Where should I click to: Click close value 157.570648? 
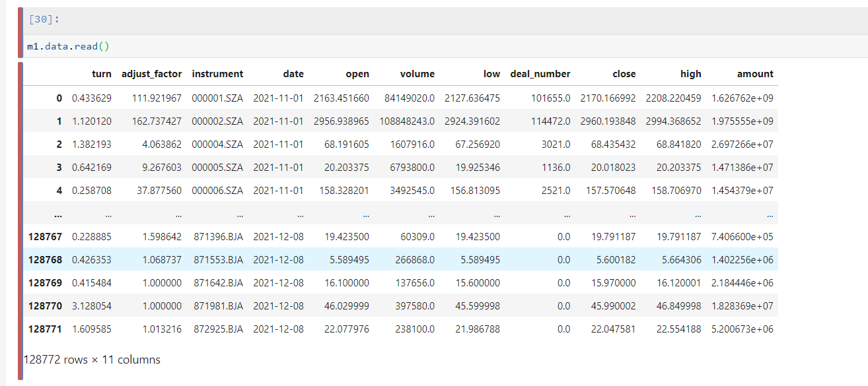pyautogui.click(x=612, y=191)
